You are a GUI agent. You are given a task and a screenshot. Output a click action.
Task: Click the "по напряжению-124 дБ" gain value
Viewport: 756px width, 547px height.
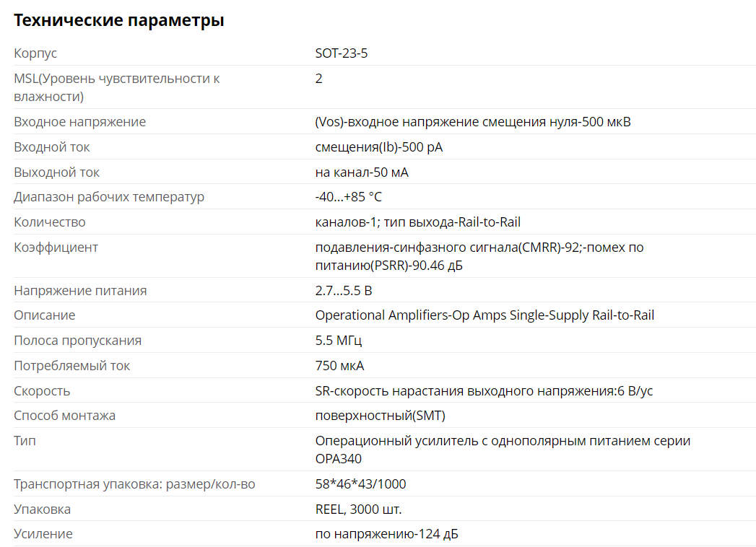[x=387, y=534]
